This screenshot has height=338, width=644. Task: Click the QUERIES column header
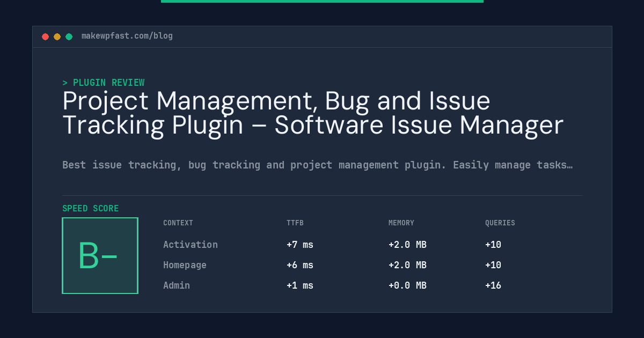500,223
